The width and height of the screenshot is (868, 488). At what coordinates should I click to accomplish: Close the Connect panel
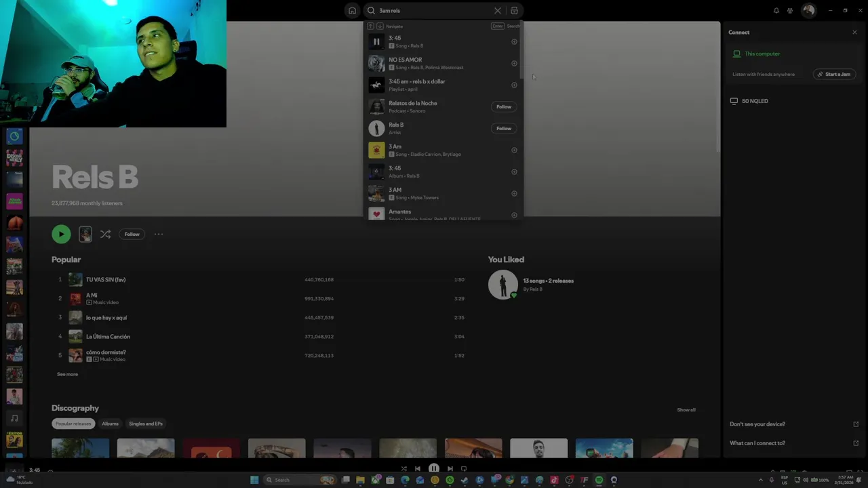(854, 33)
